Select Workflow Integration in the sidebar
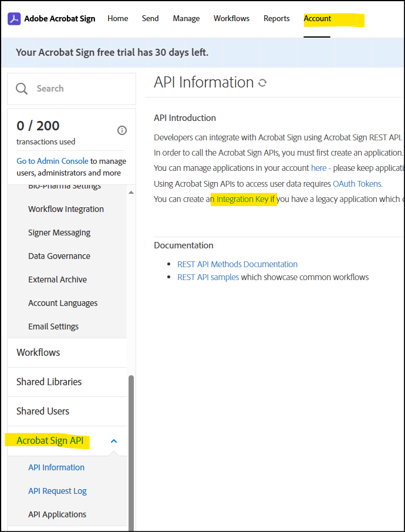Viewport: 405px width, 532px height. tap(66, 209)
